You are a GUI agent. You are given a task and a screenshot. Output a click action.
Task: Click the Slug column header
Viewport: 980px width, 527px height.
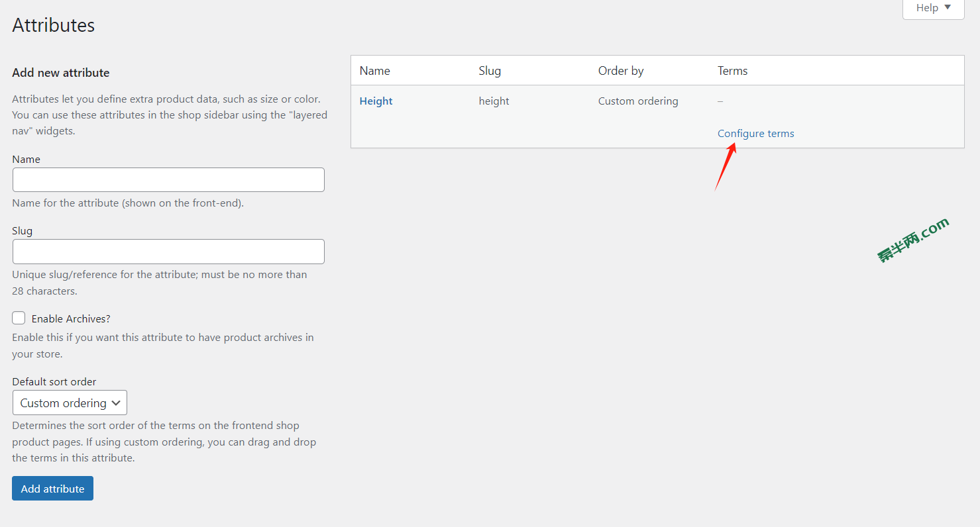click(x=490, y=71)
